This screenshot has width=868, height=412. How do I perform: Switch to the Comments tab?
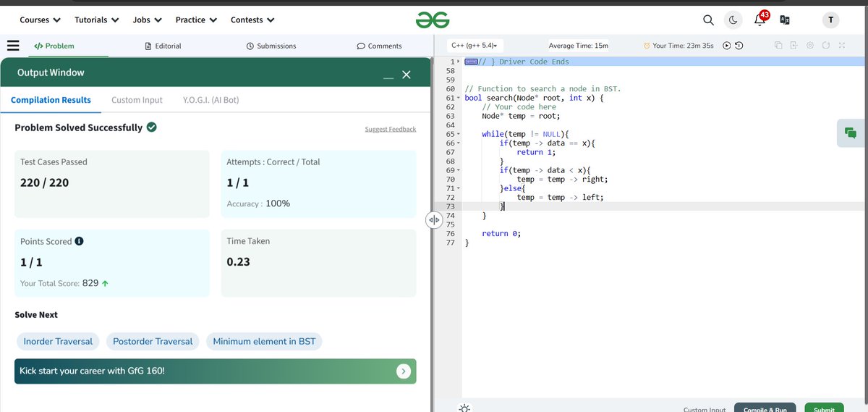click(x=379, y=46)
